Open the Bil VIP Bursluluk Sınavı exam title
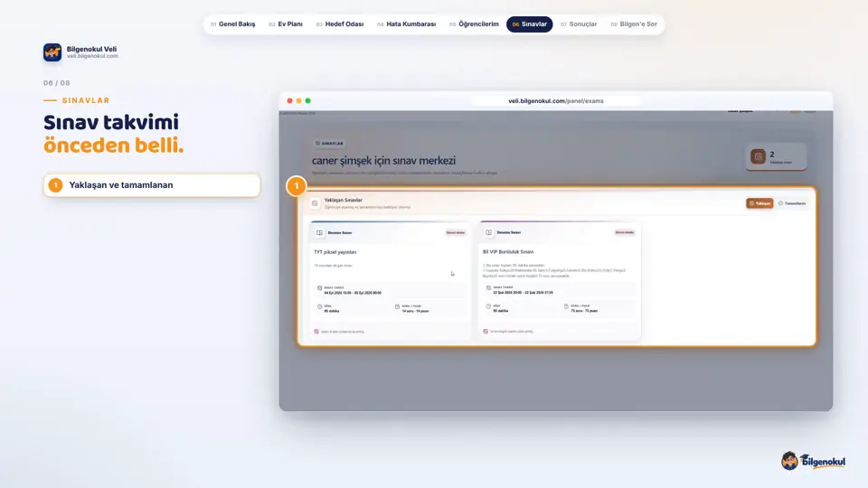Viewport: 868px width, 488px height. point(508,251)
